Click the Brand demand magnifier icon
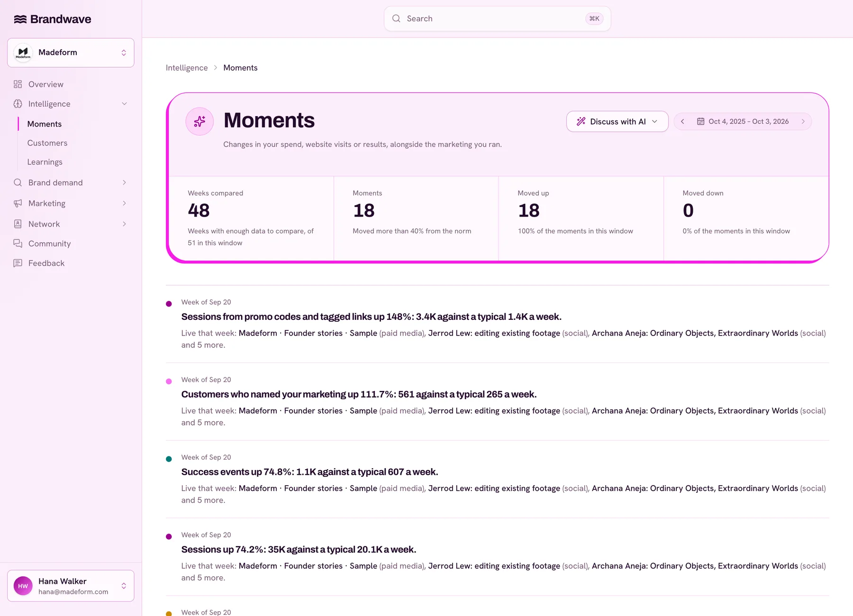Viewport: 853px width, 616px height. click(18, 182)
